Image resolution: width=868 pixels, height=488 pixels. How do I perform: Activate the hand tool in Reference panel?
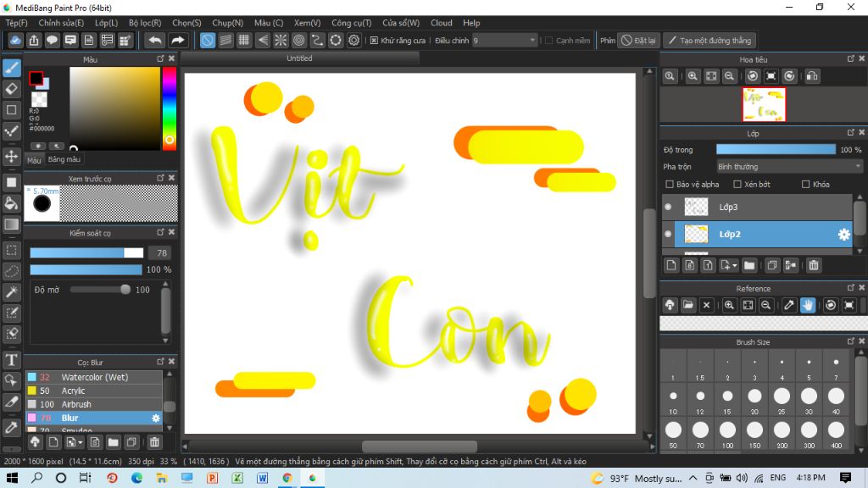click(x=808, y=305)
